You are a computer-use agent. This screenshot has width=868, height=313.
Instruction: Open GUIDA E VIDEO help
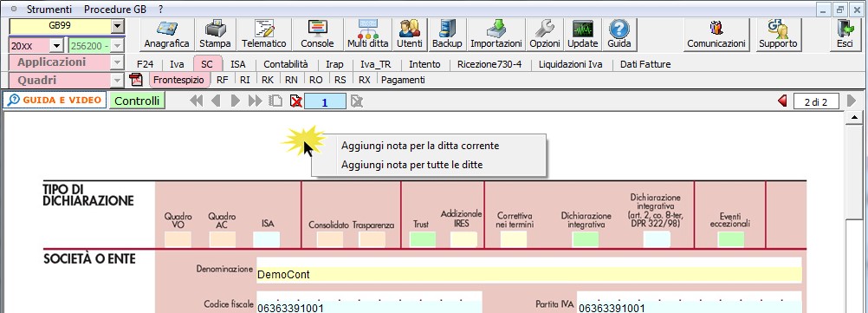tap(55, 101)
